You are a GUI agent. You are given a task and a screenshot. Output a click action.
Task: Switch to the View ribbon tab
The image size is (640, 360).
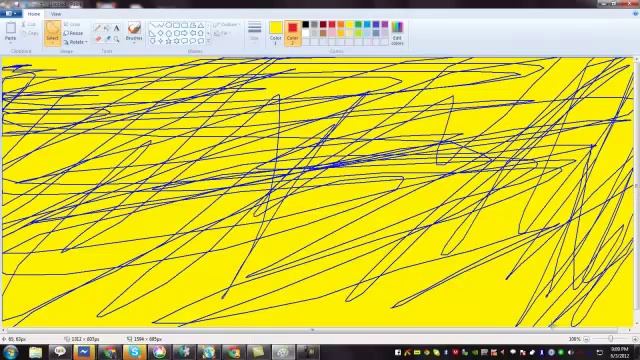pos(56,14)
